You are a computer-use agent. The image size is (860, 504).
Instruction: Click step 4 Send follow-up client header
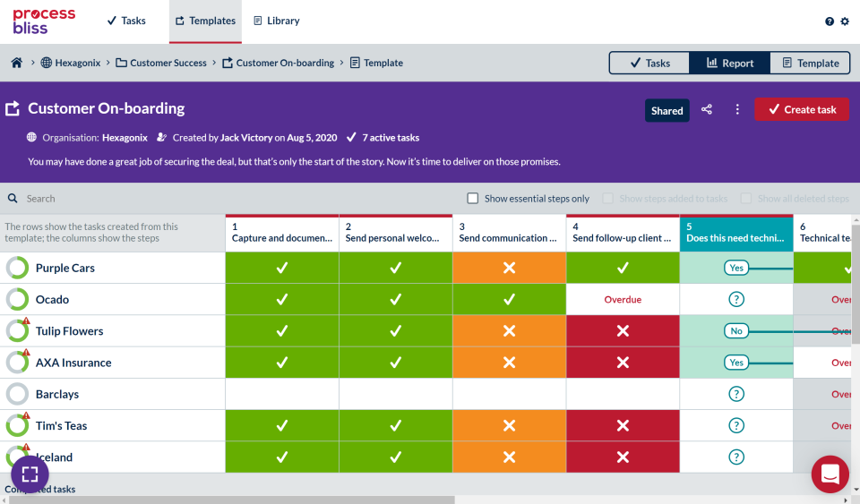pos(623,233)
